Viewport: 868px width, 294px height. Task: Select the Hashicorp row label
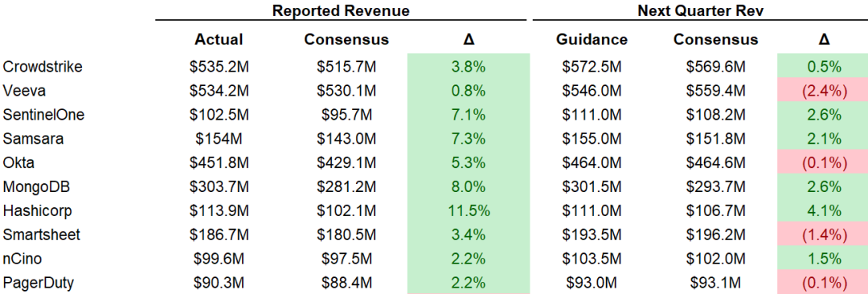coord(37,211)
